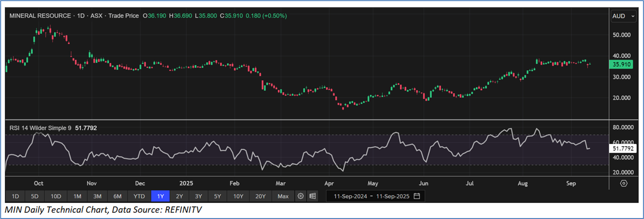Select the 1M time range
The height and width of the screenshot is (219, 644).
[77, 196]
